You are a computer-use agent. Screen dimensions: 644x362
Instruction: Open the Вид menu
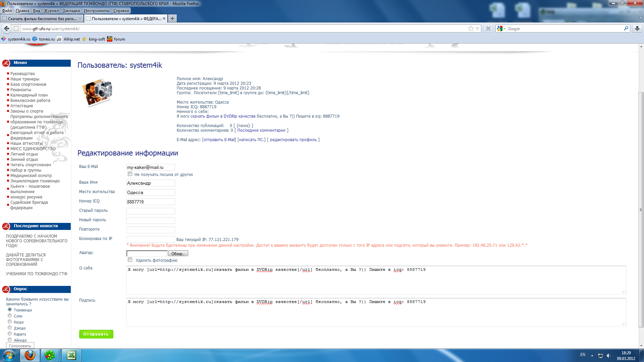click(x=37, y=11)
